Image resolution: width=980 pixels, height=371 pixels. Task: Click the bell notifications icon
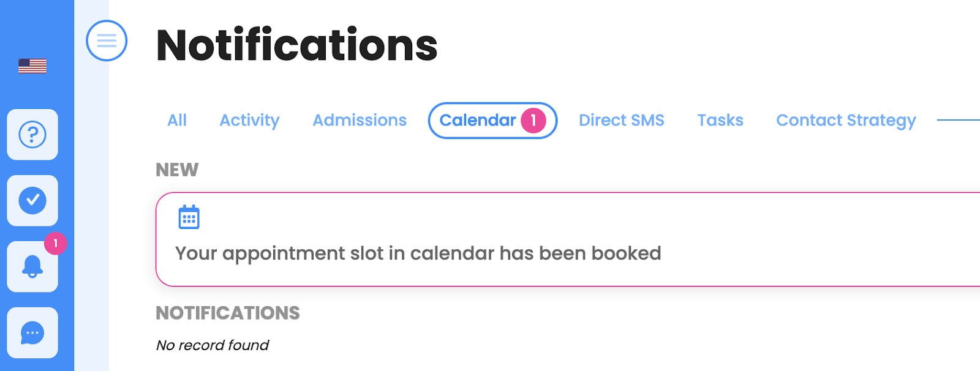click(x=32, y=267)
